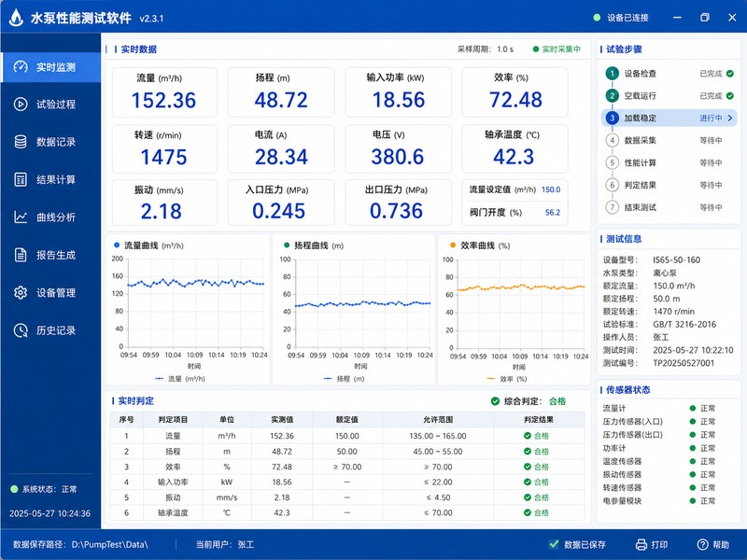Click the 设备已连接 green status dot

597,18
